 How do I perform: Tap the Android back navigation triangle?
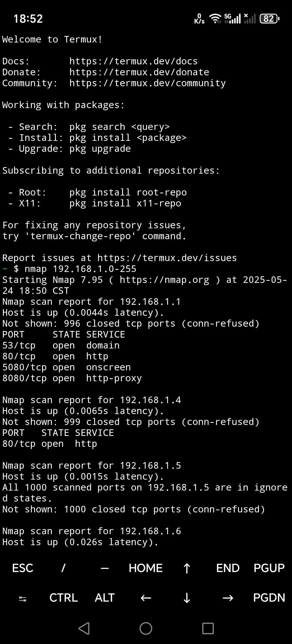[84, 628]
